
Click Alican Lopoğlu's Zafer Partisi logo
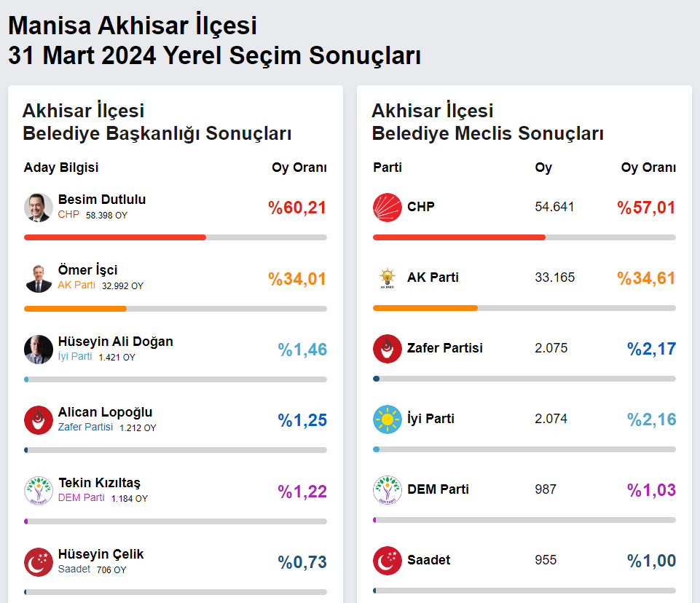click(39, 420)
